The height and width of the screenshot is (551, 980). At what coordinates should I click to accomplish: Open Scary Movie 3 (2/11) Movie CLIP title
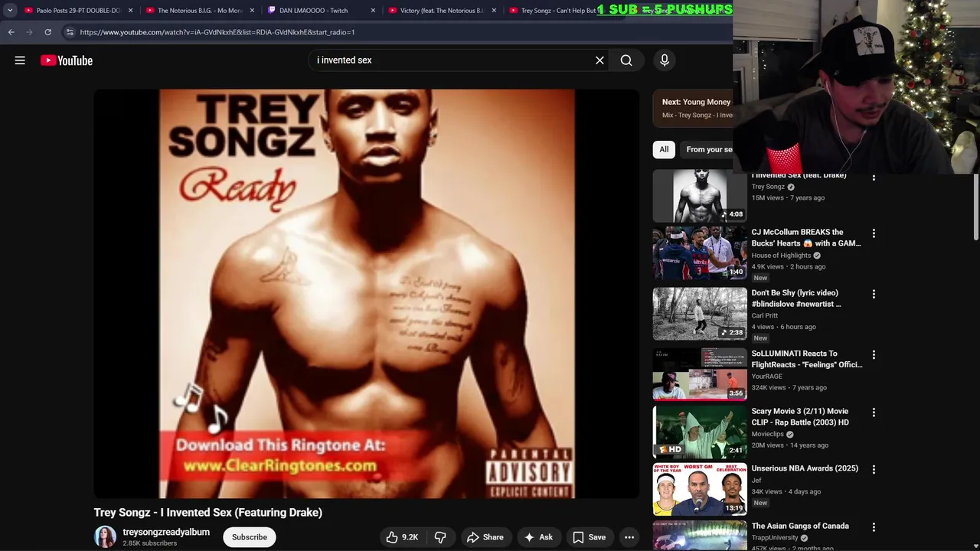click(x=800, y=416)
